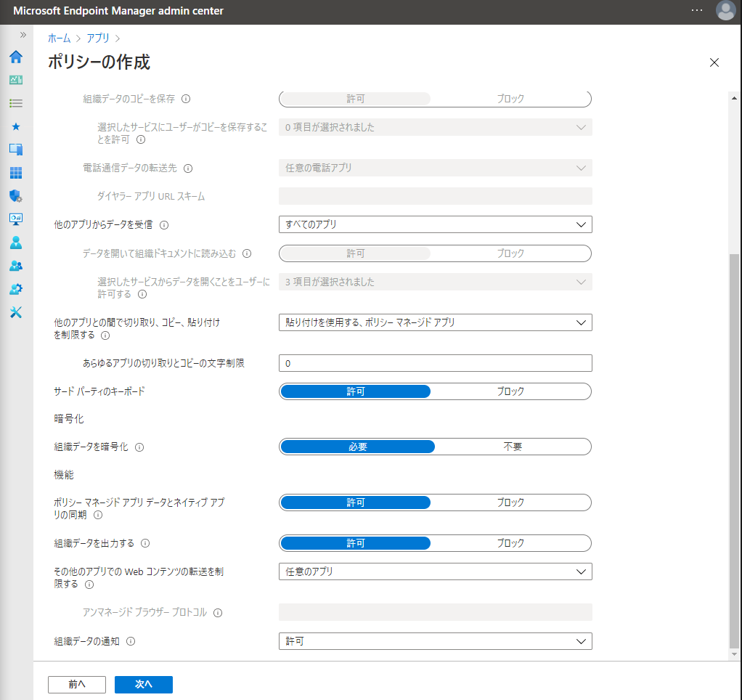Show info for 電話通信データの転送先
The height and width of the screenshot is (700, 742).
click(188, 168)
